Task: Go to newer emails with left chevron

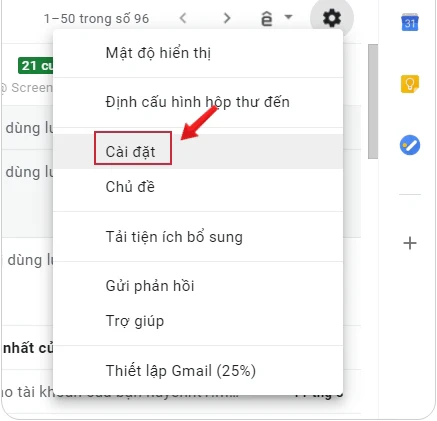Action: (183, 18)
